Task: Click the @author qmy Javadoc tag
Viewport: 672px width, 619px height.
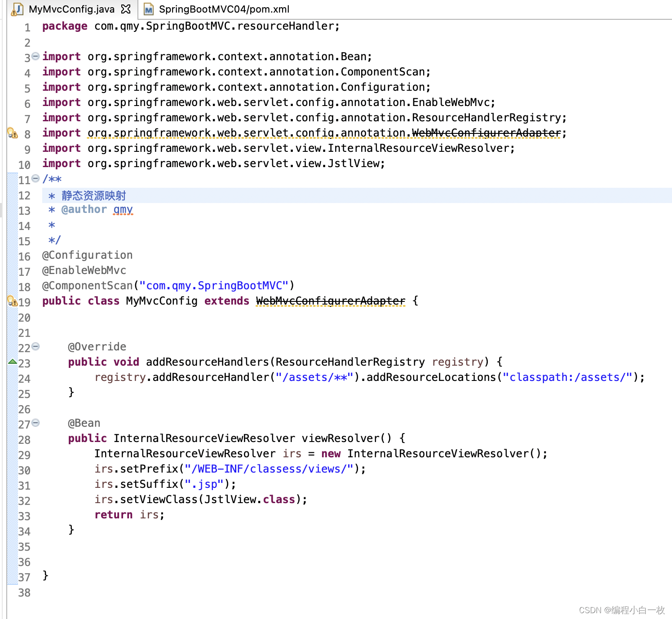Action: pos(97,209)
